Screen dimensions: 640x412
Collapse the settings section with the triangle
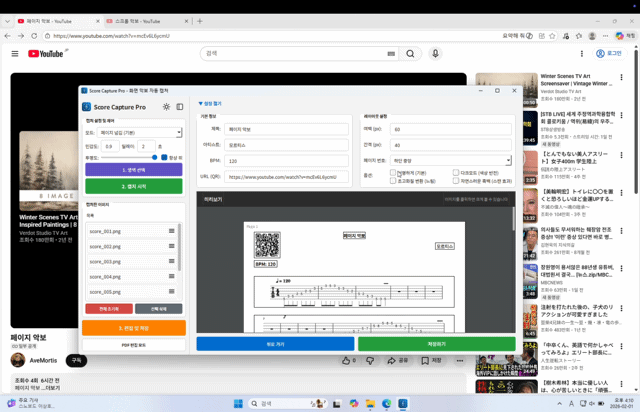[x=201, y=103]
